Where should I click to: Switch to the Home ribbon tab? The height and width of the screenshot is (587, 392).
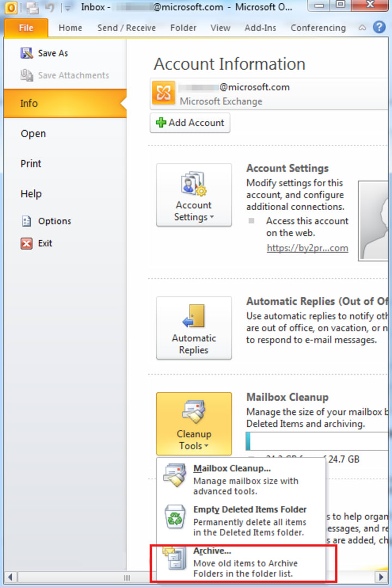pyautogui.click(x=70, y=28)
